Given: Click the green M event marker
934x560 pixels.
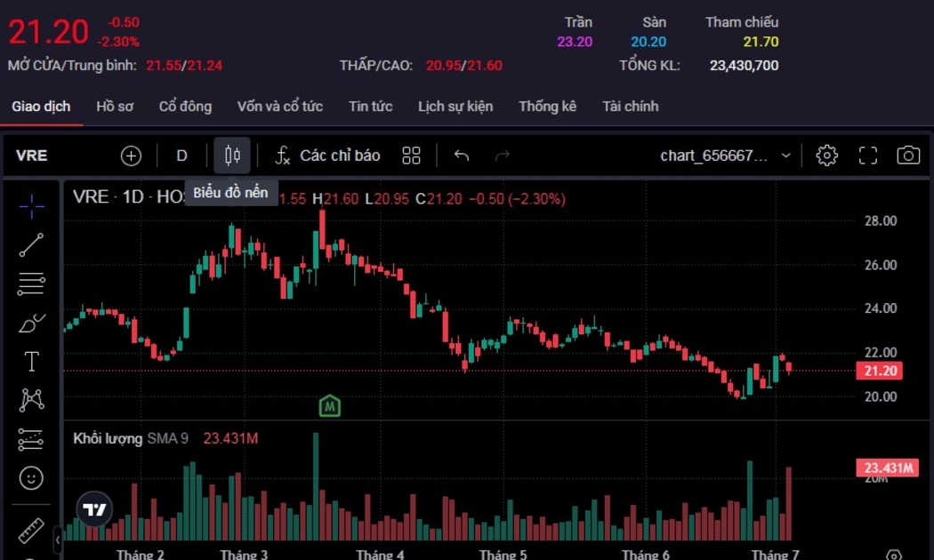Looking at the screenshot, I should [x=330, y=406].
